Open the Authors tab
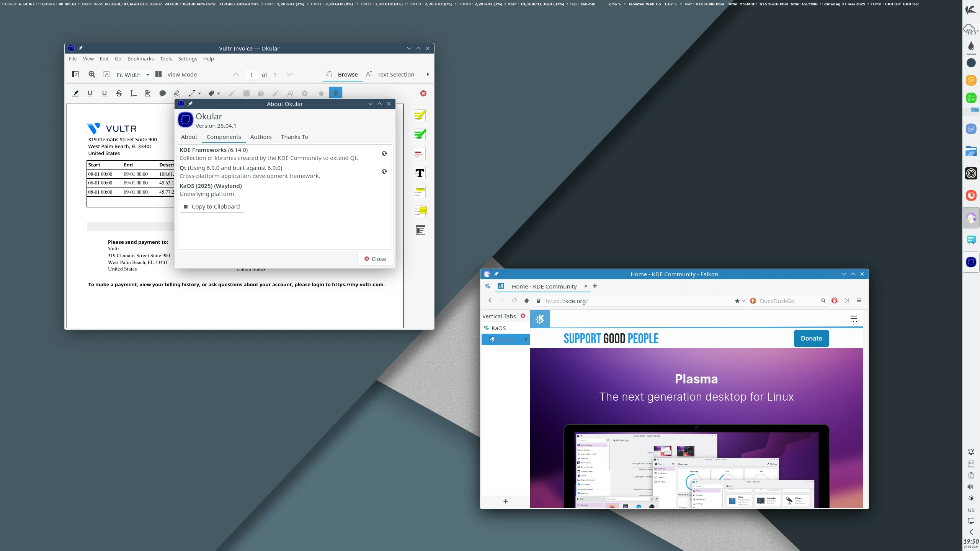This screenshot has width=980, height=551. 261,137
